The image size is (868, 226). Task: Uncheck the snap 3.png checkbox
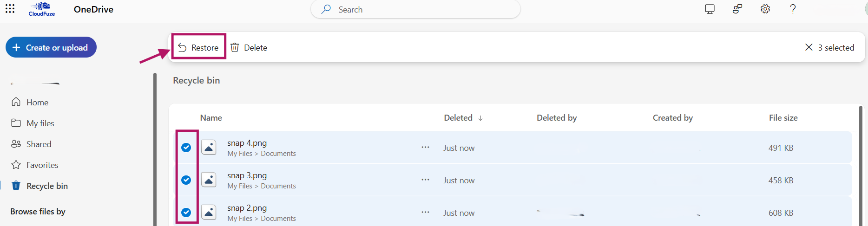pyautogui.click(x=186, y=180)
